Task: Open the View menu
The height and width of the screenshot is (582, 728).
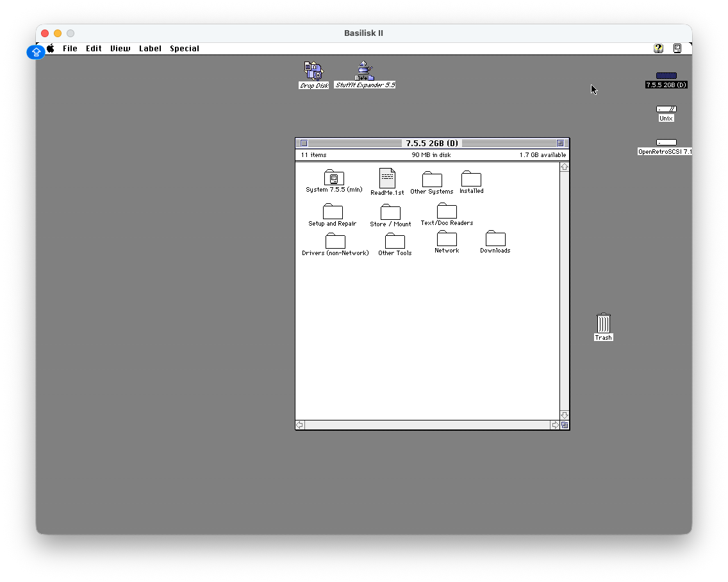Action: pyautogui.click(x=120, y=48)
